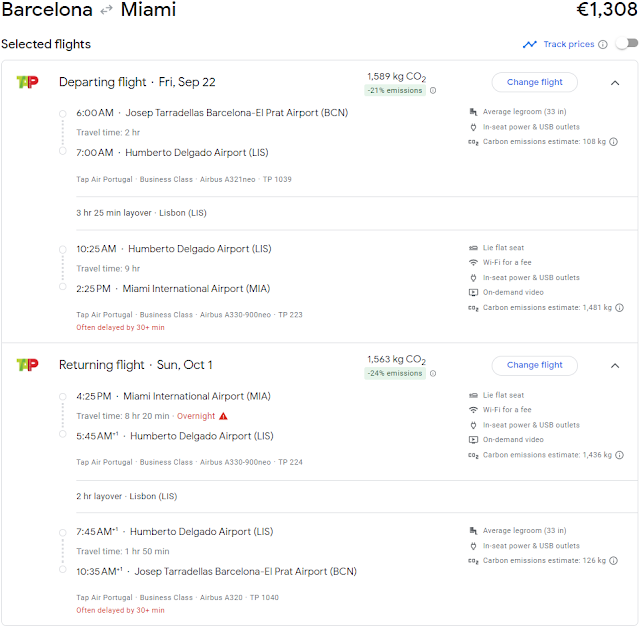Change the departing flight
The height and width of the screenshot is (628, 639).
534,82
